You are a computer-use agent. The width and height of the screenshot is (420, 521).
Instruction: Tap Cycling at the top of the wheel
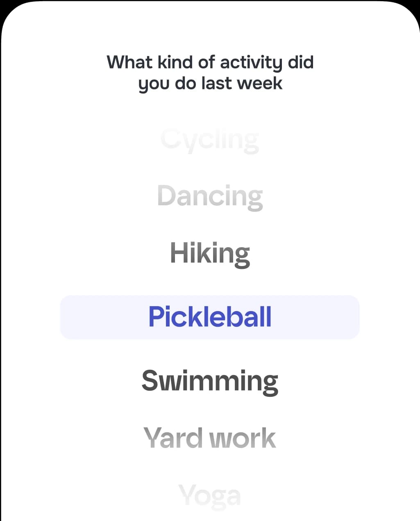click(210, 139)
